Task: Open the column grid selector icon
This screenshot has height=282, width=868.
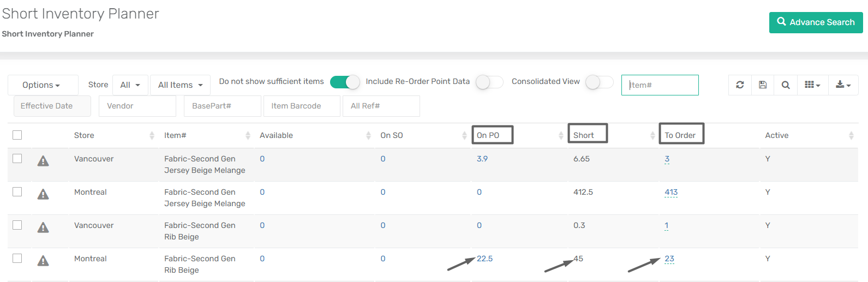Action: pos(812,85)
